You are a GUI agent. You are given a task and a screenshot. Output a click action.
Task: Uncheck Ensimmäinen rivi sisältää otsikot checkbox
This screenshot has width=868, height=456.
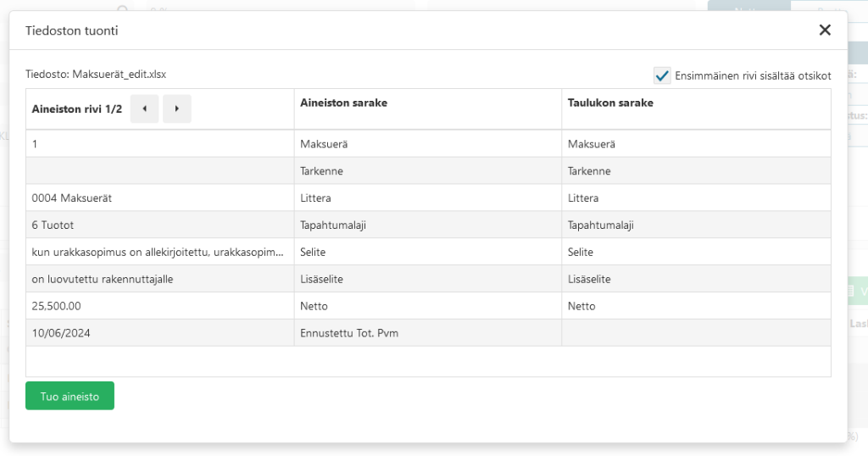pyautogui.click(x=662, y=75)
